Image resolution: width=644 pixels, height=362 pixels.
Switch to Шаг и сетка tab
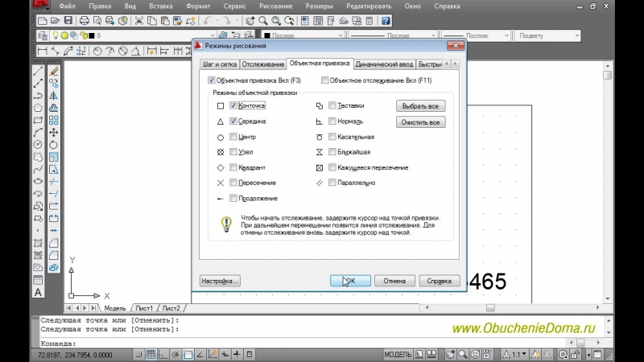pos(219,64)
